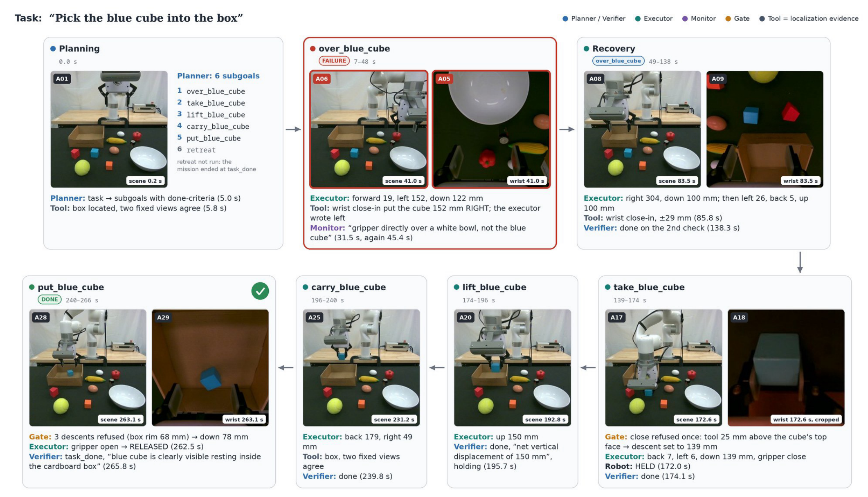Open thumbnail A17 scene 172.6 s

(663, 368)
